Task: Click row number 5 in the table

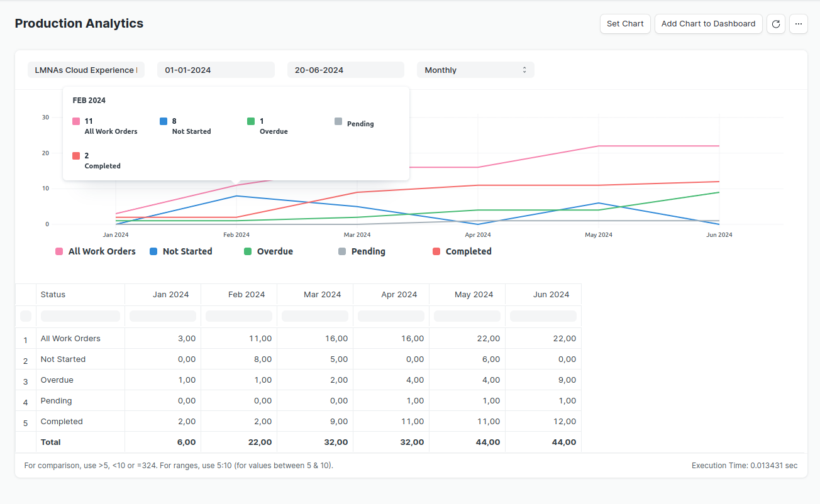Action: point(26,423)
